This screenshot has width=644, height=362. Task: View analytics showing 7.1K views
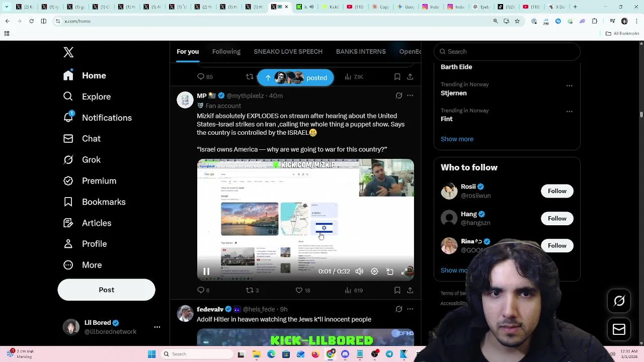(x=354, y=77)
